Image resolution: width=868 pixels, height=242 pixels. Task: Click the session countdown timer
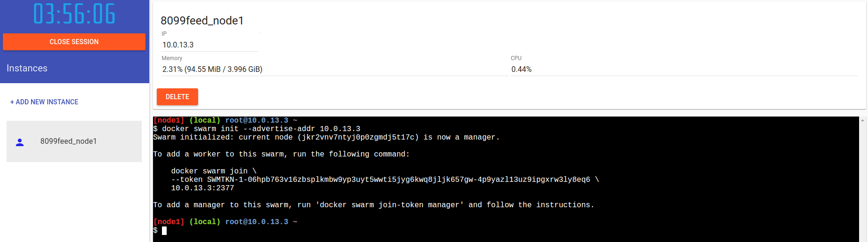tap(74, 14)
